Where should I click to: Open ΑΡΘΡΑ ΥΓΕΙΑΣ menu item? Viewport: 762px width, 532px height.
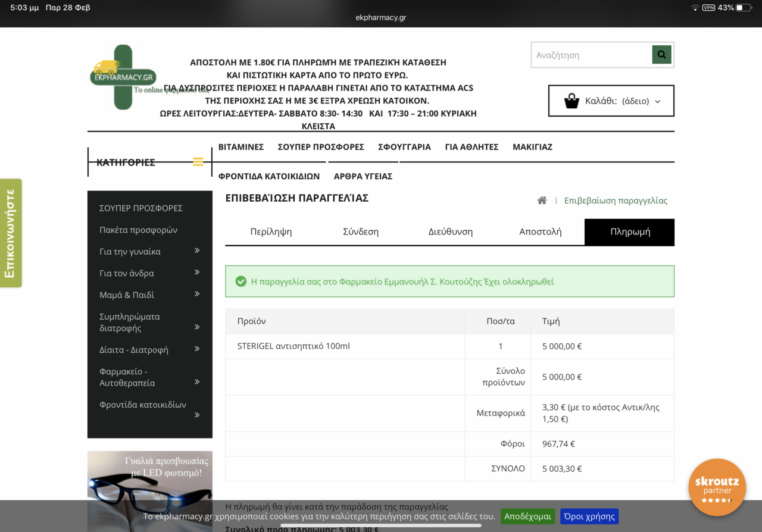363,176
